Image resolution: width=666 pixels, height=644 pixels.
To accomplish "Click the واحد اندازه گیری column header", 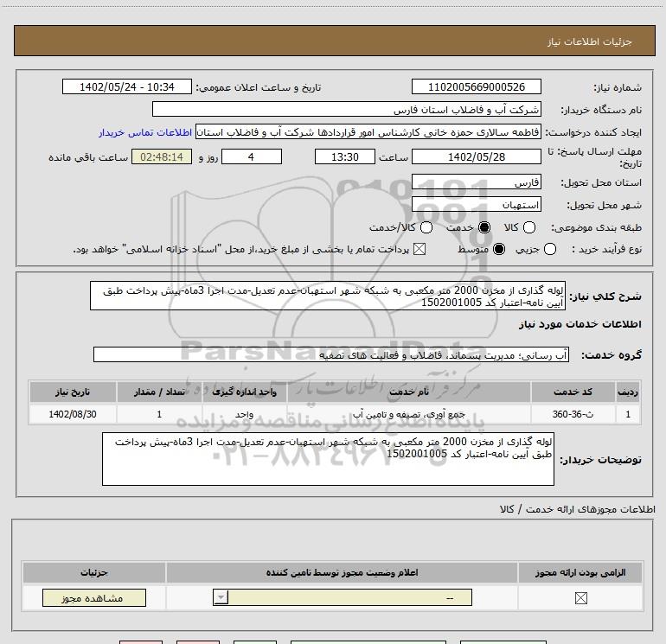I will click(245, 392).
